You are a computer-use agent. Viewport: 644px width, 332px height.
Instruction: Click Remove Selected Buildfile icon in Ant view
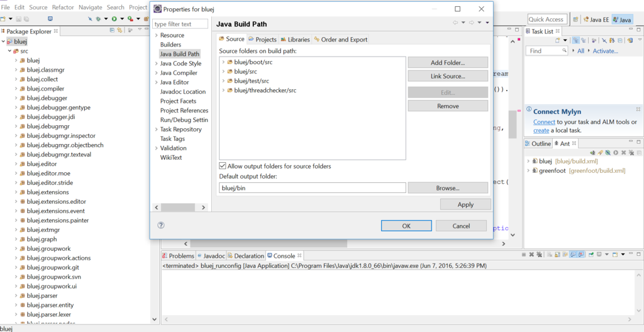[623, 153]
